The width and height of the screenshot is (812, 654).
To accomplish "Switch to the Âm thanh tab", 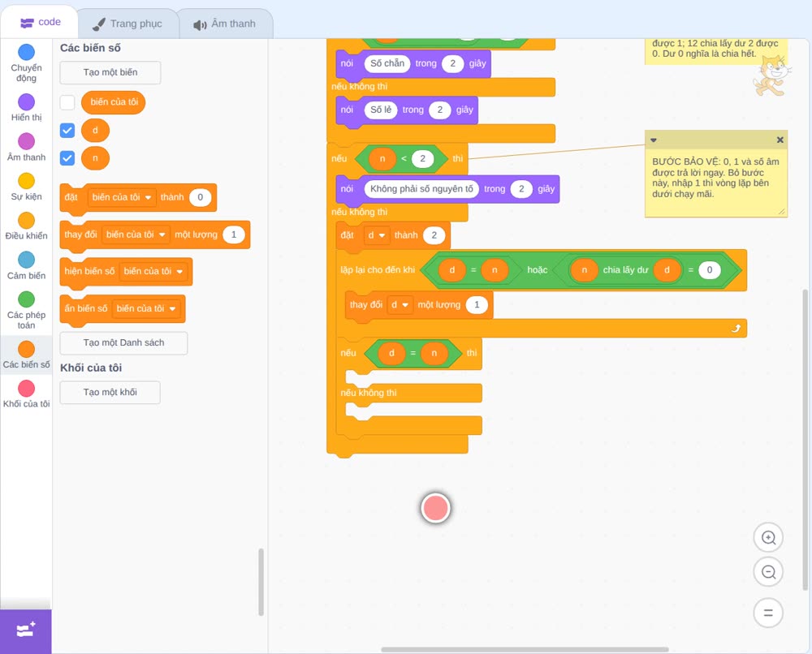I will pos(225,24).
